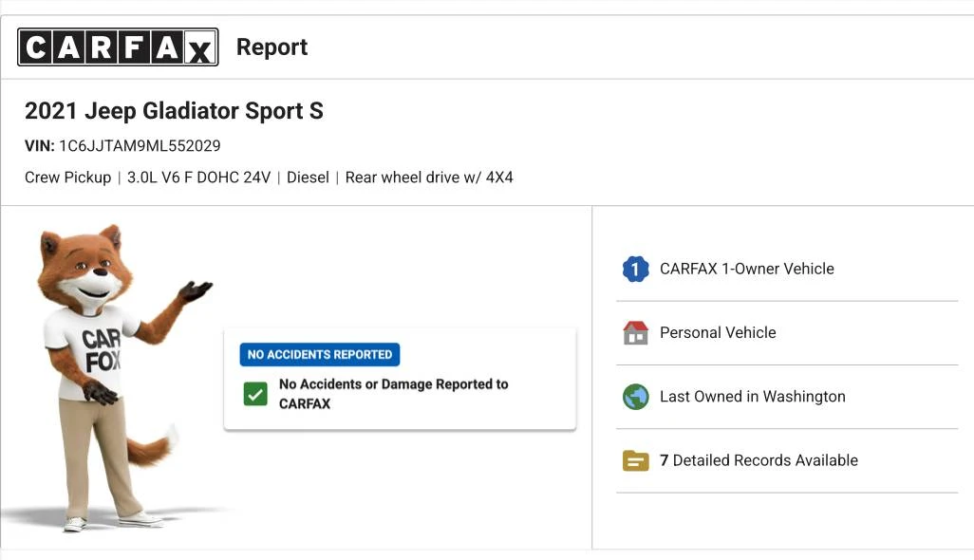Click the 2021 Jeep Gladiator Sport S title

174,111
